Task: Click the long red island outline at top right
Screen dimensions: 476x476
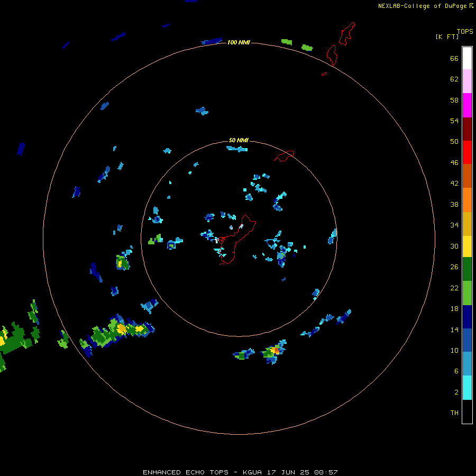Action: coord(346,34)
